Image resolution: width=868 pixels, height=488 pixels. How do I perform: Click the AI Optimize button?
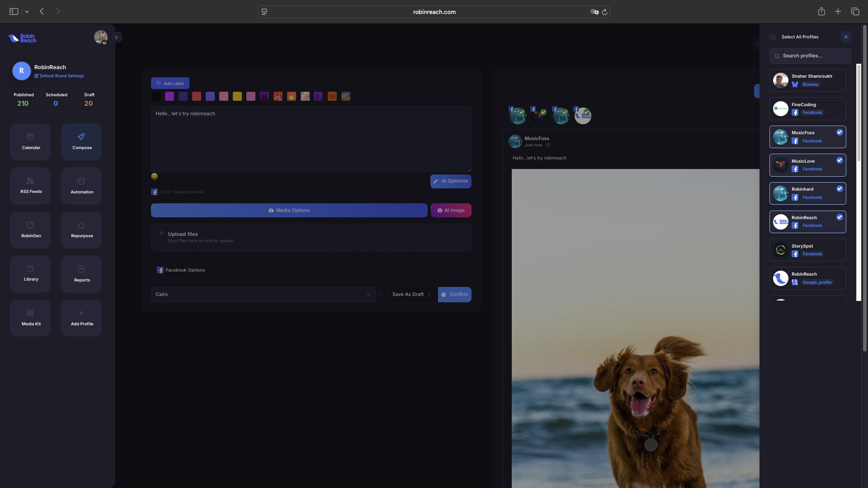coord(451,181)
